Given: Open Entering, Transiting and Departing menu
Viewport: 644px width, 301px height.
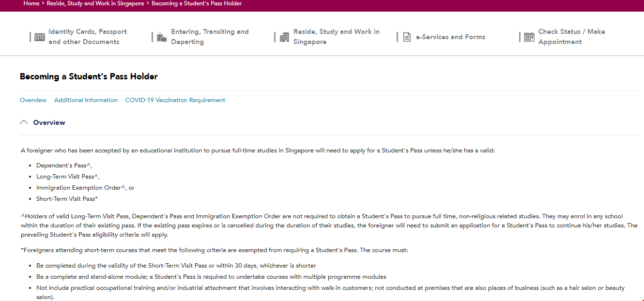Looking at the screenshot, I should tap(210, 37).
